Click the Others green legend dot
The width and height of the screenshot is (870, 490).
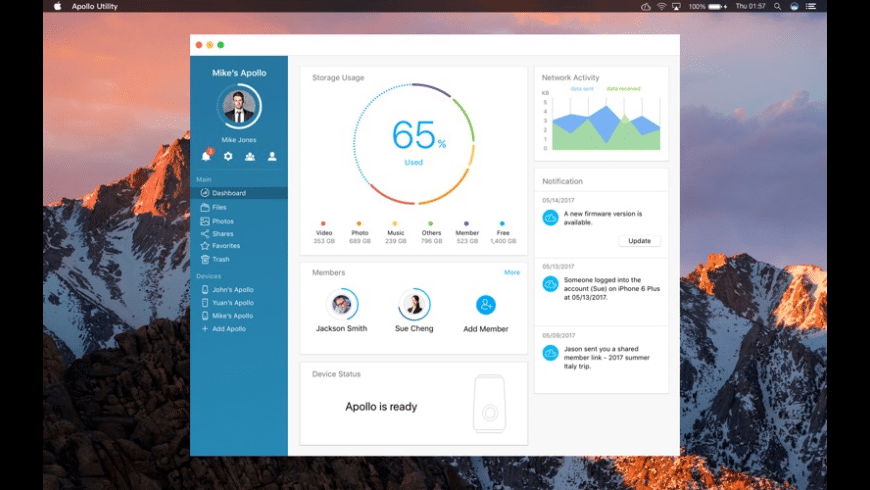[431, 224]
